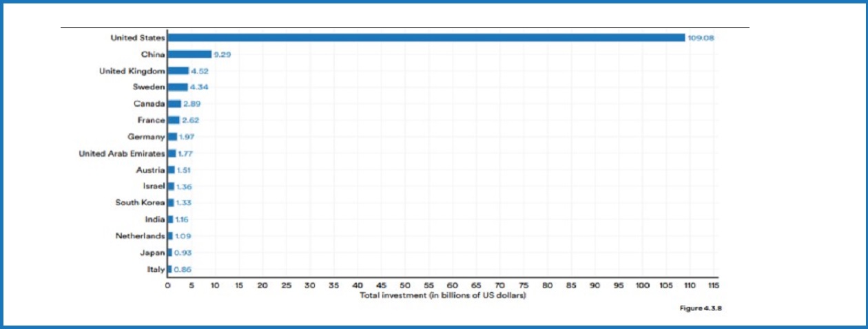This screenshot has height=329, width=868.
Task: Select the United Kingdom country label
Action: pyautogui.click(x=132, y=71)
